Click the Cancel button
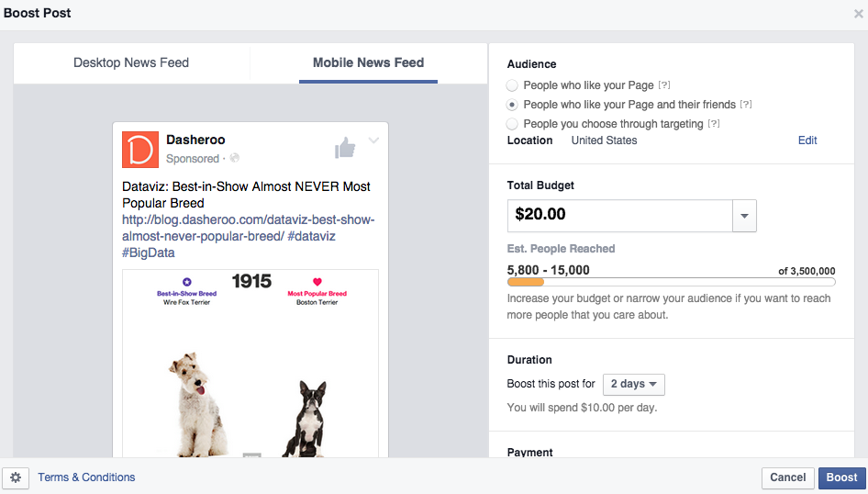The width and height of the screenshot is (868, 494). (788, 478)
